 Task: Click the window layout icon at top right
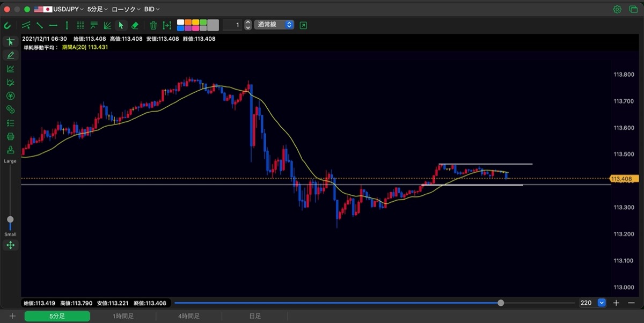633,9
